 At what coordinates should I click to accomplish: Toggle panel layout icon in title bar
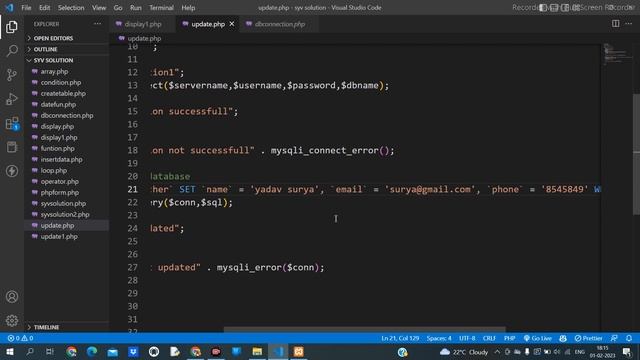[x=554, y=8]
